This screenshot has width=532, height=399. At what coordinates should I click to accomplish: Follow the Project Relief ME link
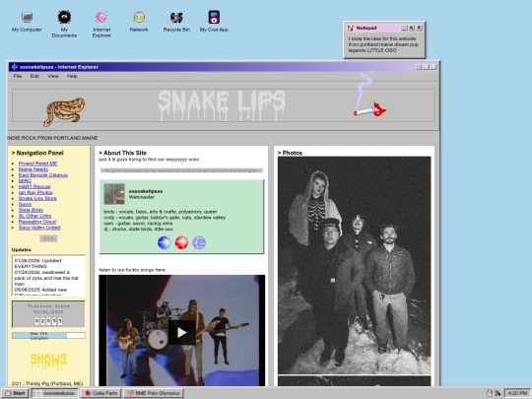37,164
